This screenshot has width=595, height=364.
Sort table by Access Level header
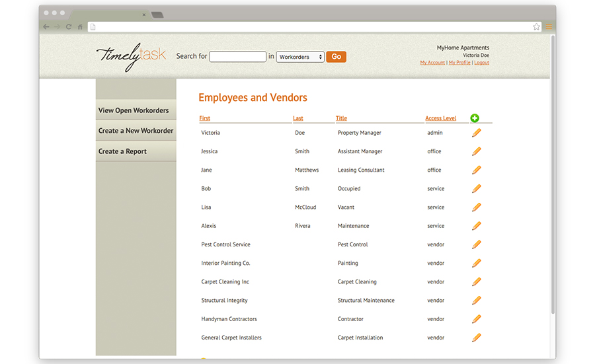[440, 118]
